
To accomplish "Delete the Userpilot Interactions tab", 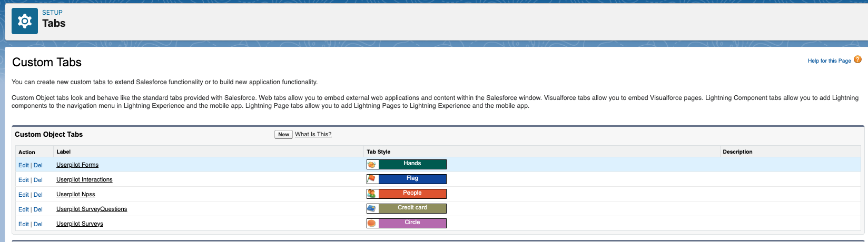I will click(x=38, y=180).
